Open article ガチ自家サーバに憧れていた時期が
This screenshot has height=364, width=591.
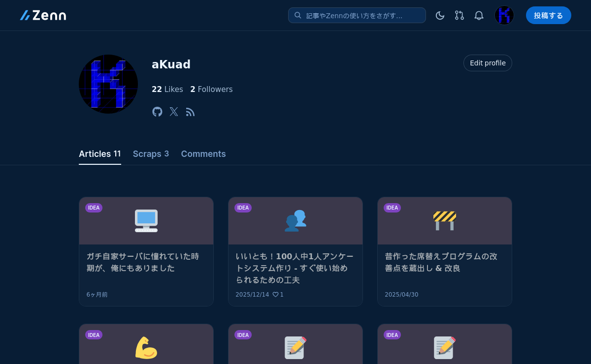(x=143, y=262)
